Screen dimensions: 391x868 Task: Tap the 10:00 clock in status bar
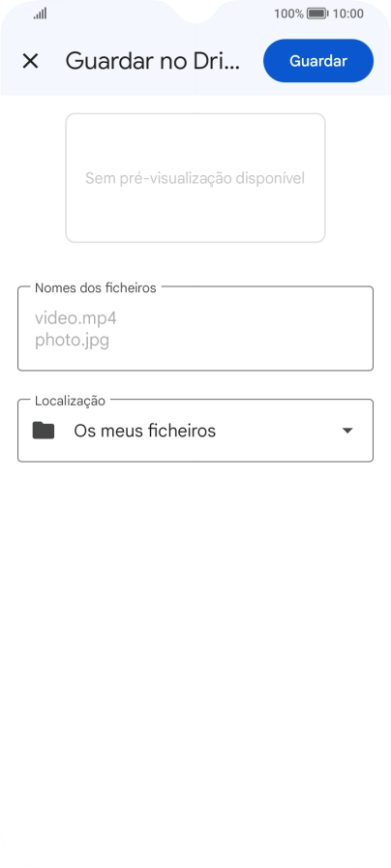pos(348,14)
